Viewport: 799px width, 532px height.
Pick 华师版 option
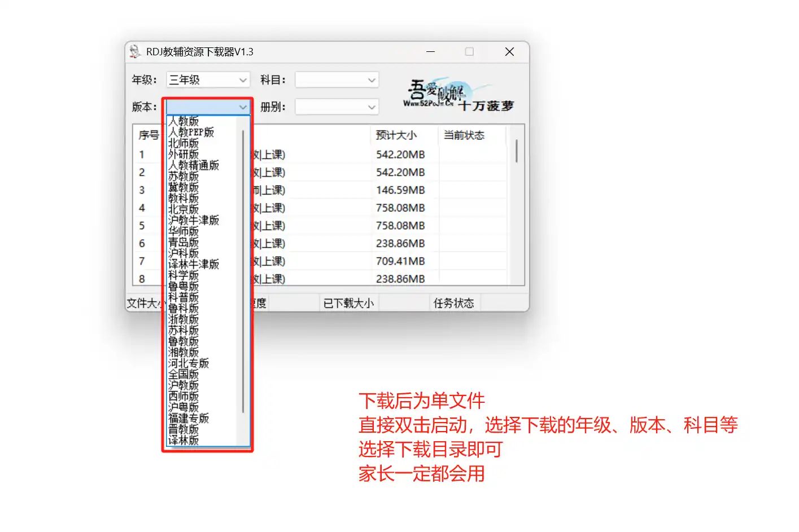tap(184, 231)
